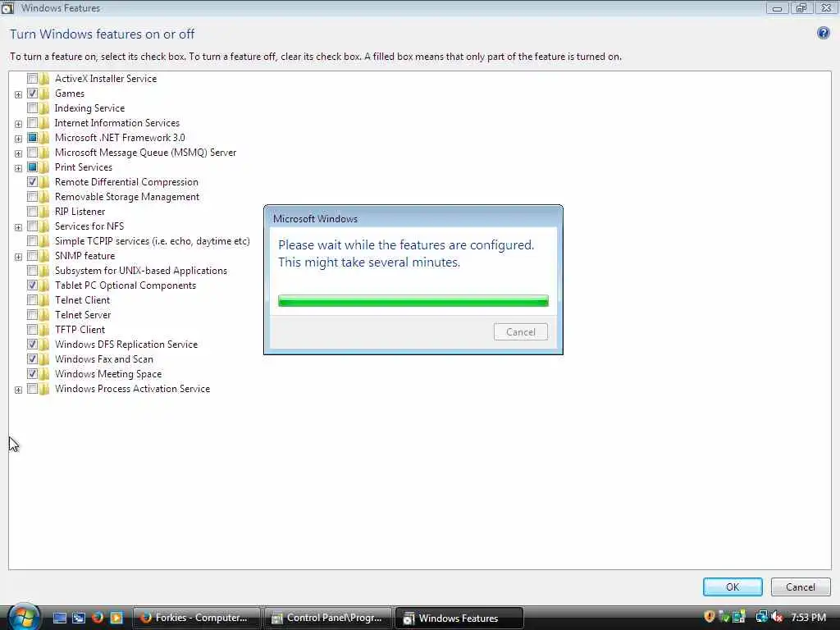Viewport: 840px width, 630px height.
Task: Uncheck Windows DFS Replication Service checkbox
Action: coord(32,345)
